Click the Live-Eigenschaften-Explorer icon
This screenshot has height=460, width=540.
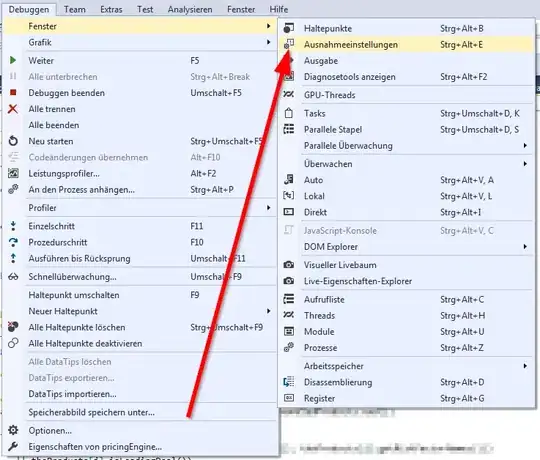click(x=289, y=281)
